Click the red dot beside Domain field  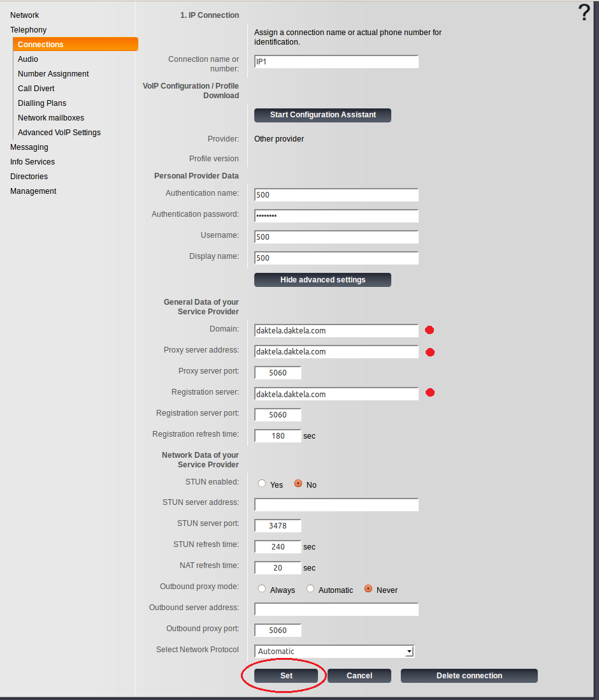coord(429,330)
